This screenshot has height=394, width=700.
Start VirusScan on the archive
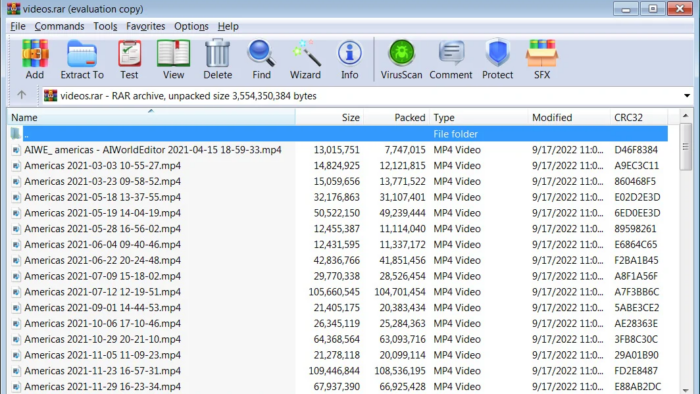tap(401, 59)
